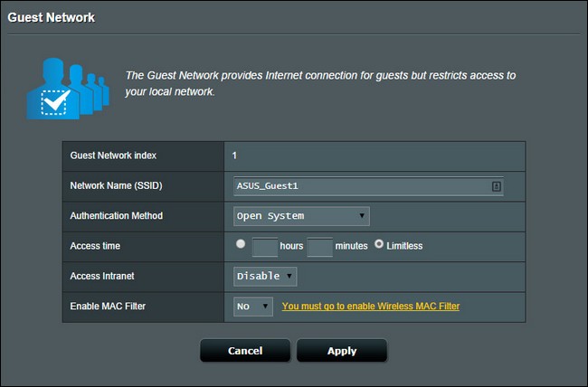Click the minutes input box
588x387 pixels.
click(x=320, y=247)
